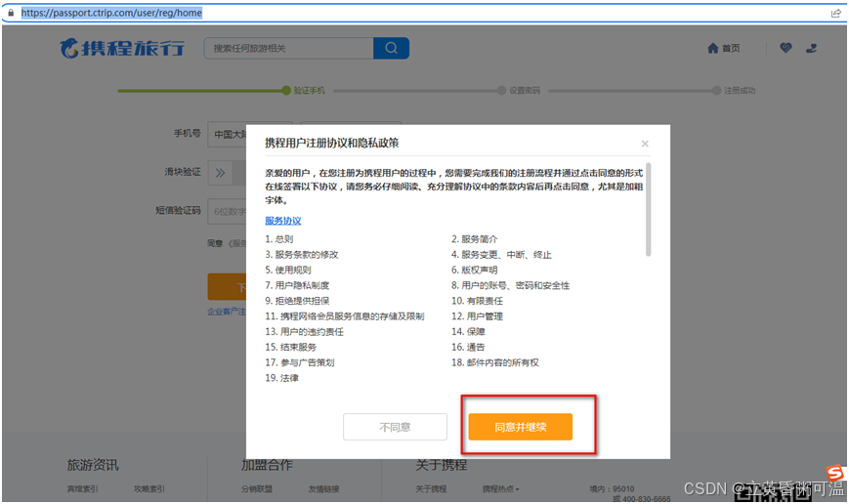Click agreement item 1. 总则
The width and height of the screenshot is (849, 504).
(278, 238)
